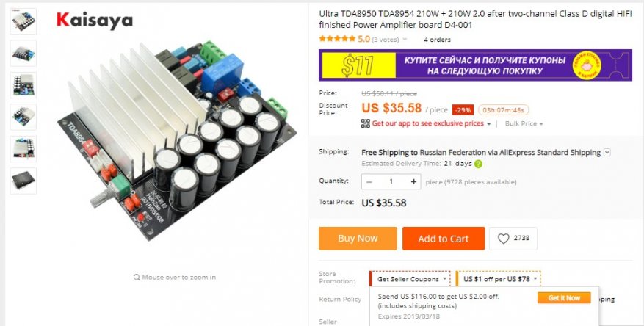Click the $11 coupon promo banner
This screenshot has height=326, width=644.
point(475,65)
